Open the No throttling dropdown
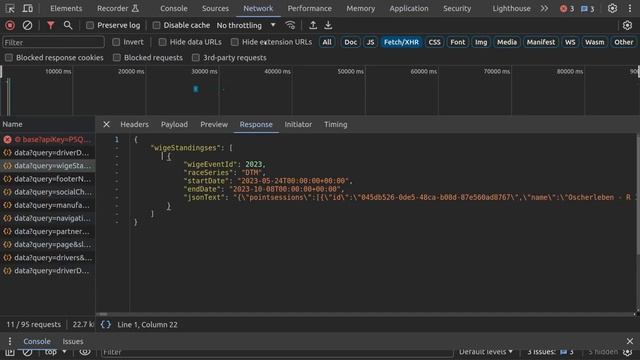640x360 pixels. (x=246, y=25)
